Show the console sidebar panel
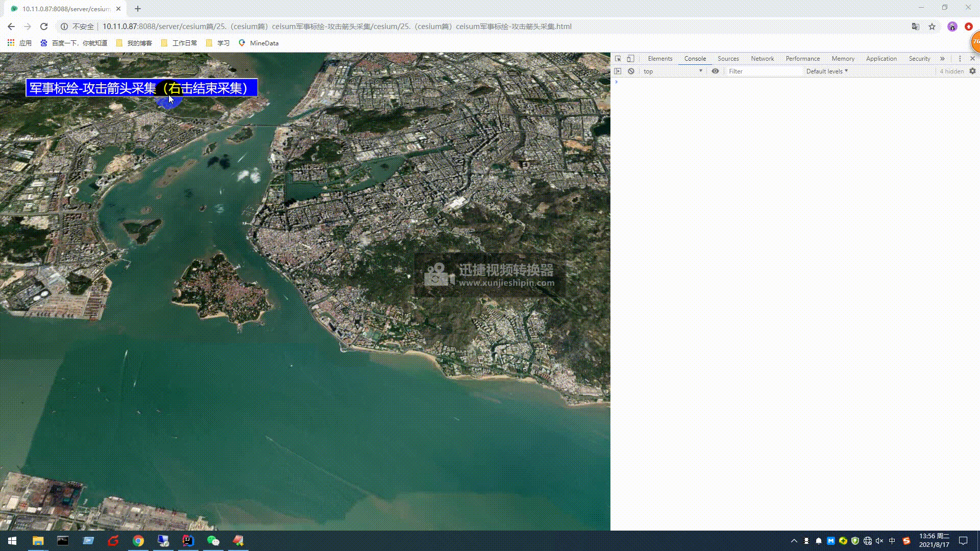 [618, 71]
